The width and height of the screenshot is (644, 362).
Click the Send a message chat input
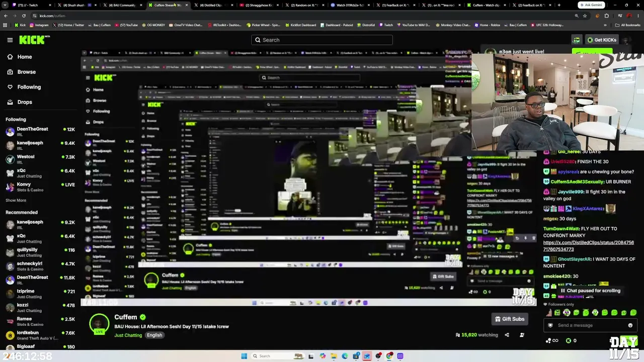tap(590, 325)
